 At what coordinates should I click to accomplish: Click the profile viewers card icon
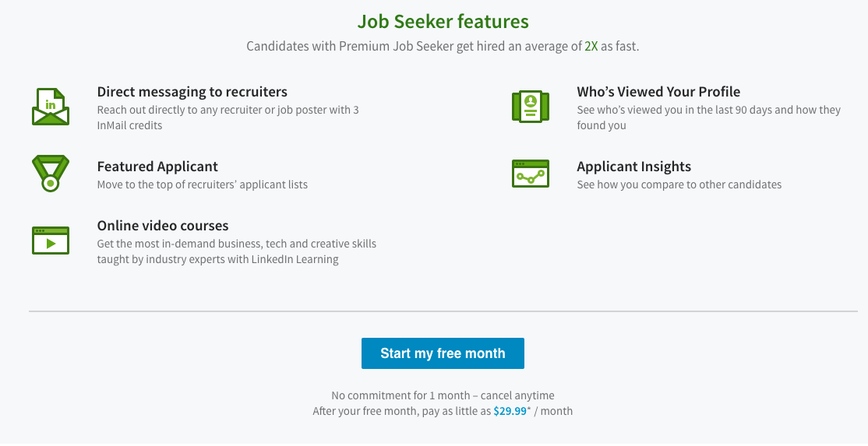531,105
